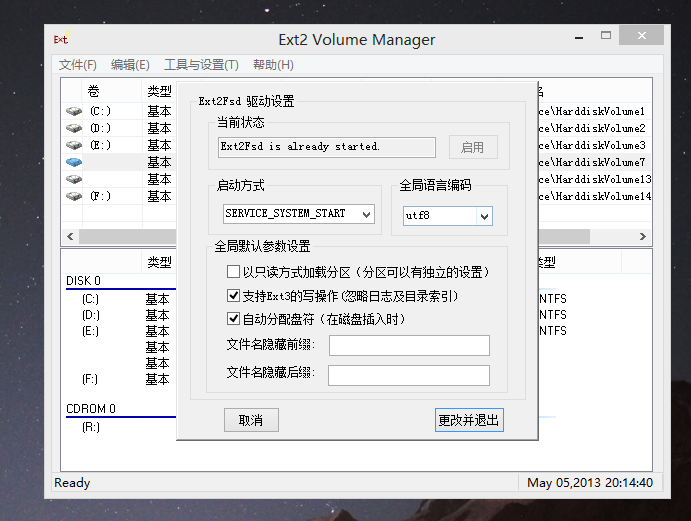Maximize the Ext2 Volume Manager window
Screen dimensions: 691x521
coord(606,35)
